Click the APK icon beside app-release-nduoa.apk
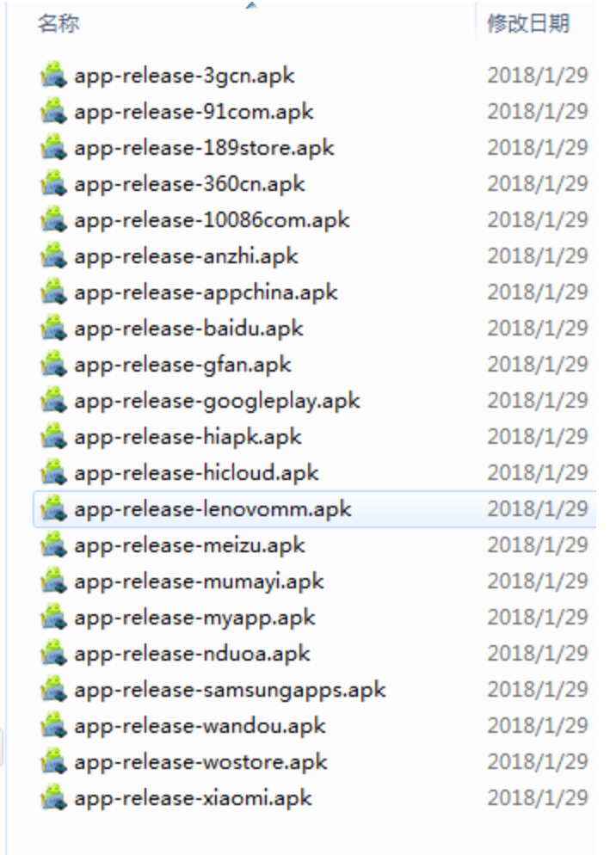 (53, 653)
